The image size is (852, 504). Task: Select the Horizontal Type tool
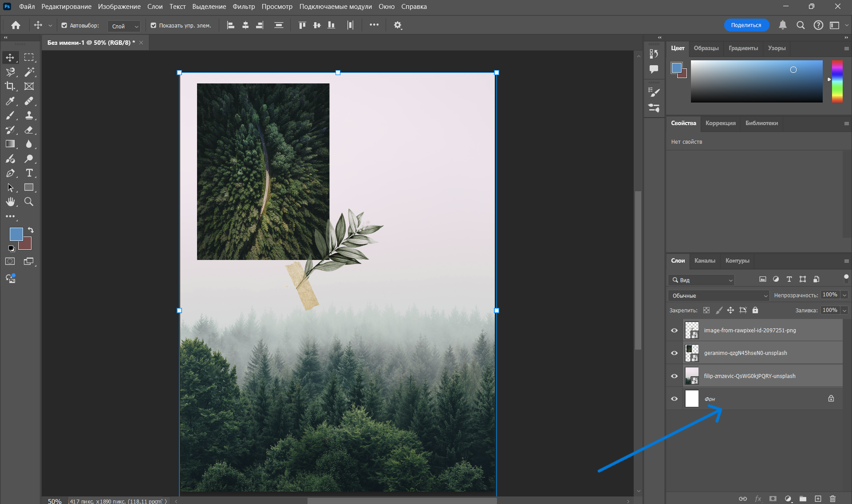(29, 173)
